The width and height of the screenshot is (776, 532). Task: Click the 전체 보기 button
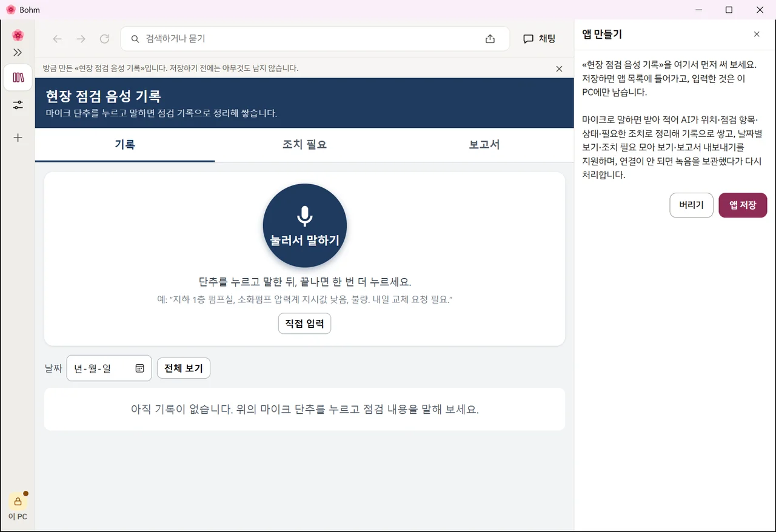[184, 368]
